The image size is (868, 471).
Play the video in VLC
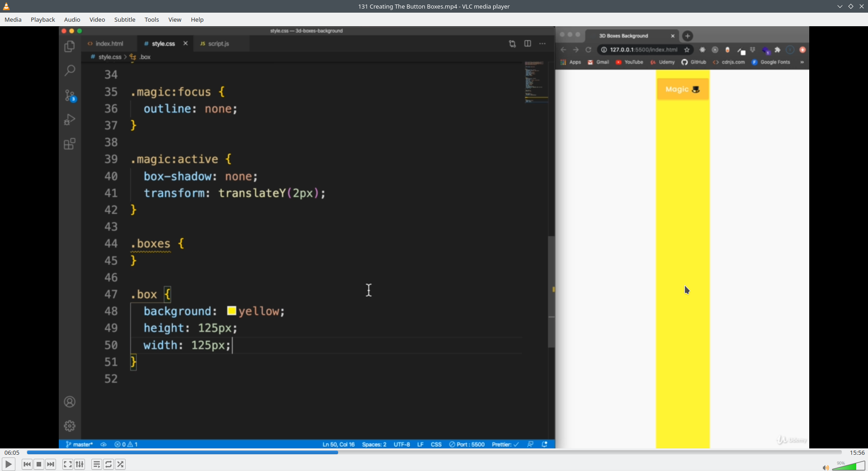[x=8, y=464]
